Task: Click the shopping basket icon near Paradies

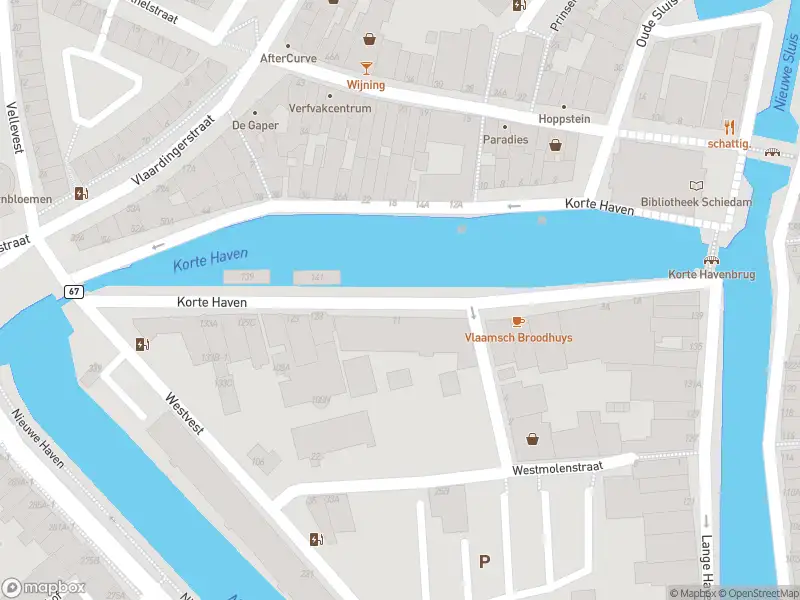Action: coord(555,145)
